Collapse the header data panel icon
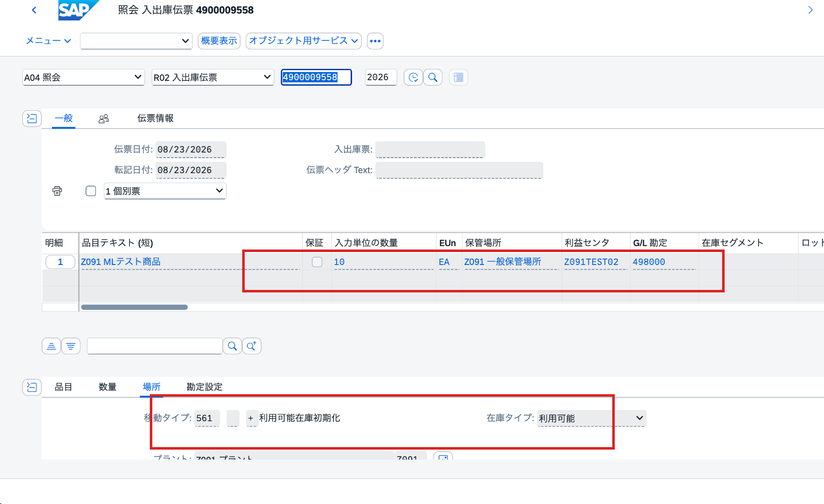This screenshot has width=824, height=504. 32,118
